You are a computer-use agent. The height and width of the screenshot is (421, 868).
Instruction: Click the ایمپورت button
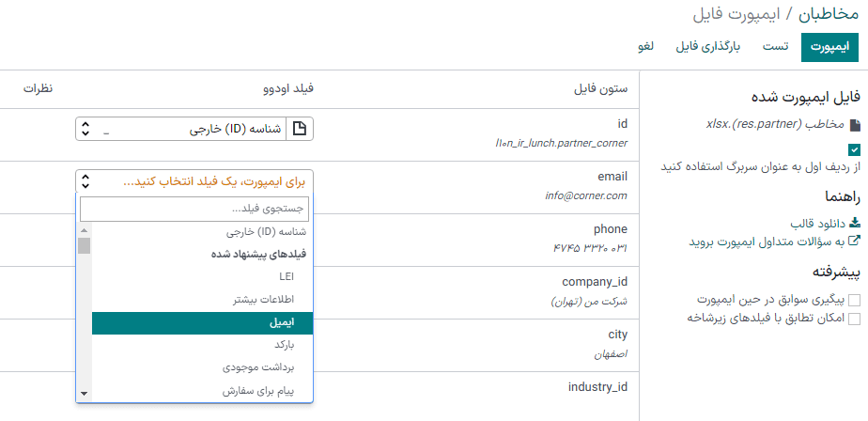coord(829,47)
